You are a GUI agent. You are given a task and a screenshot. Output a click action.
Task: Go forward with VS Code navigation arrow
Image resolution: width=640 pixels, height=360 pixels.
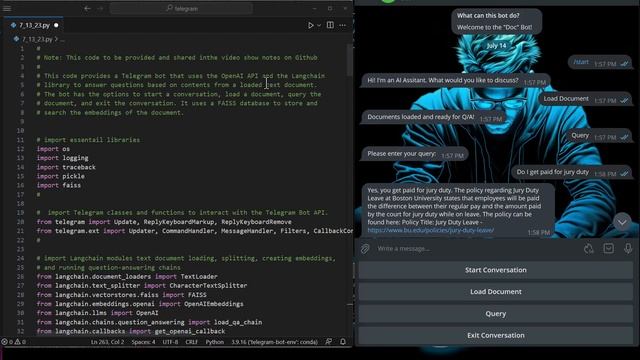100,8
